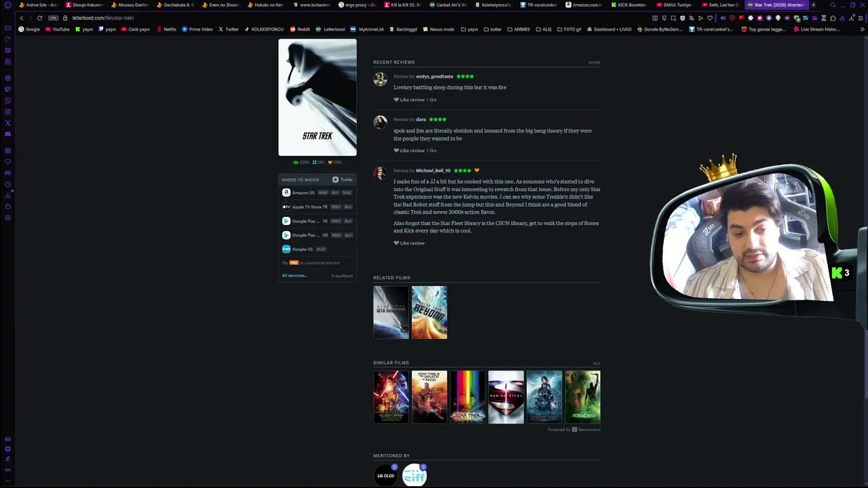This screenshot has height=488, width=868.
Task: Open dara's reviewer avatar
Action: [x=380, y=122]
